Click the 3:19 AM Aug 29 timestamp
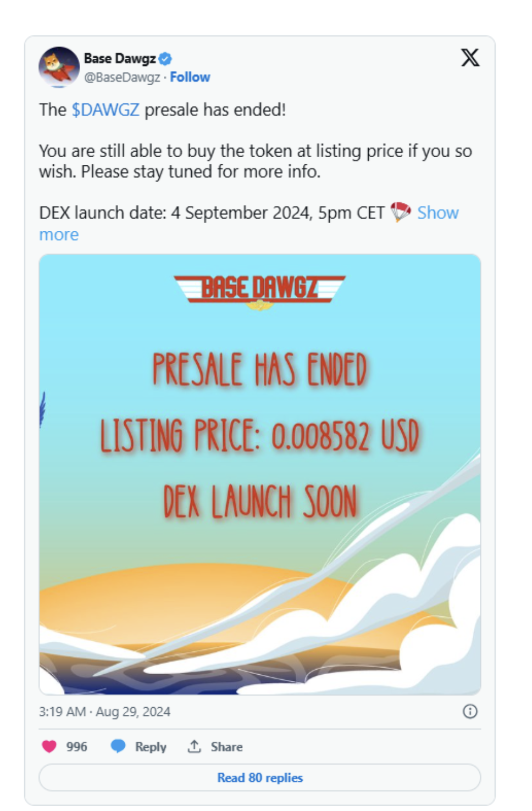The width and height of the screenshot is (532, 811). 104,712
